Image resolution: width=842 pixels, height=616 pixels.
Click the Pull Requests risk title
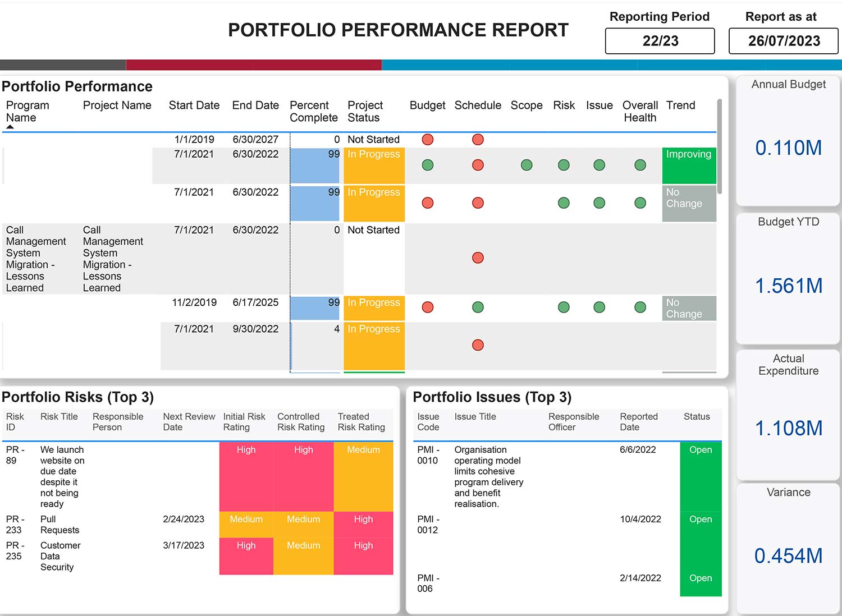[x=60, y=525]
